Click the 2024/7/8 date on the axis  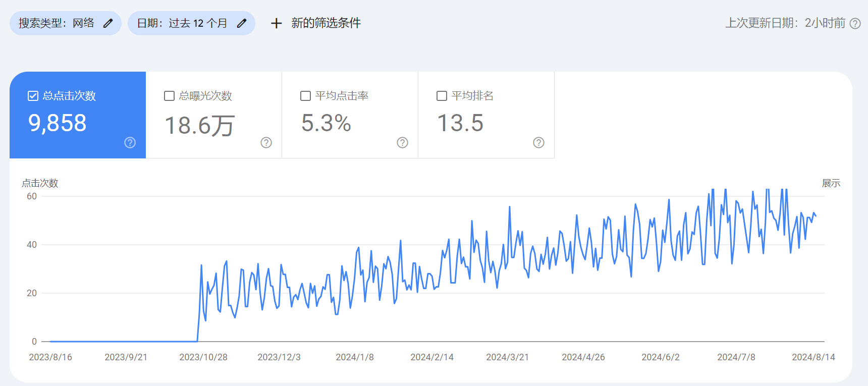736,357
